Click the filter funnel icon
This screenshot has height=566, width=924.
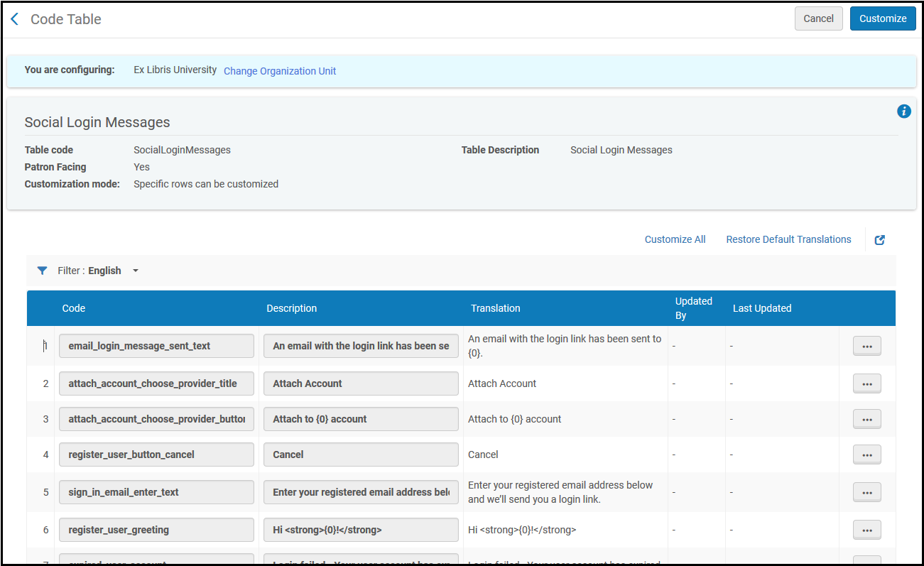coord(43,271)
